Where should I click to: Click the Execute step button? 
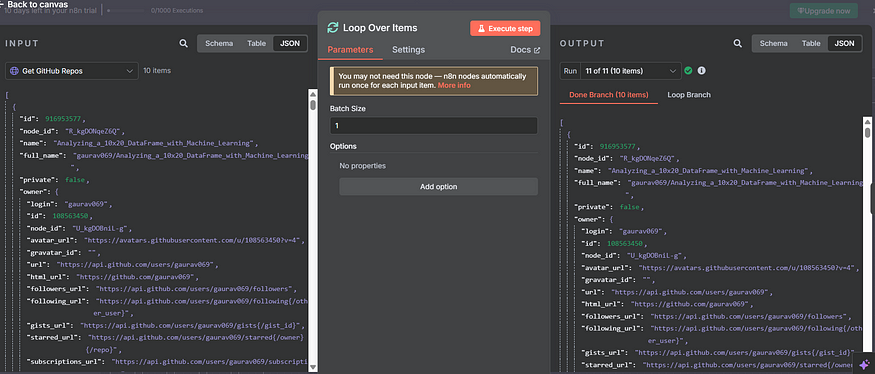[505, 28]
